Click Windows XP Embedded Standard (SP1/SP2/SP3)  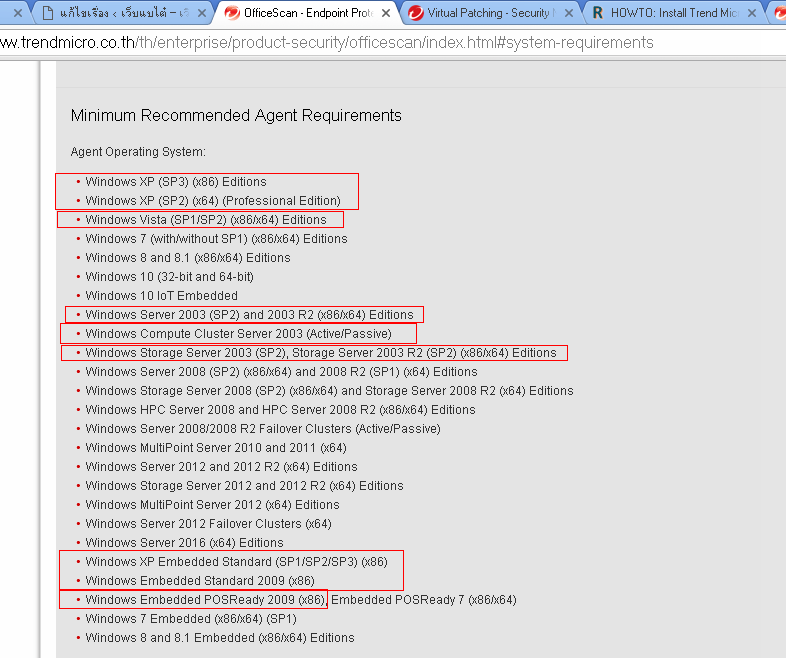coord(237,562)
